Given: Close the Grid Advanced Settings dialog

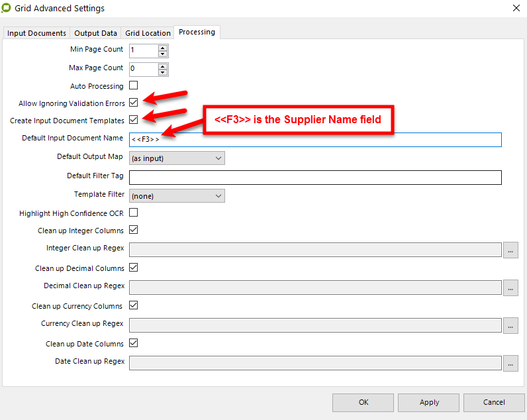Looking at the screenshot, I should [x=516, y=9].
